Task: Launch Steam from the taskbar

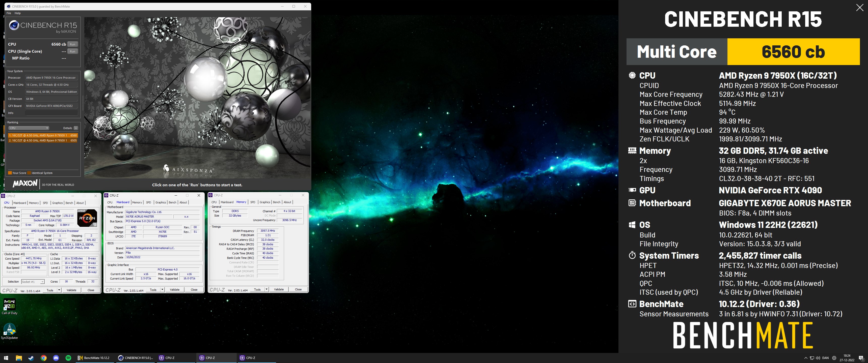Action: coord(31,358)
